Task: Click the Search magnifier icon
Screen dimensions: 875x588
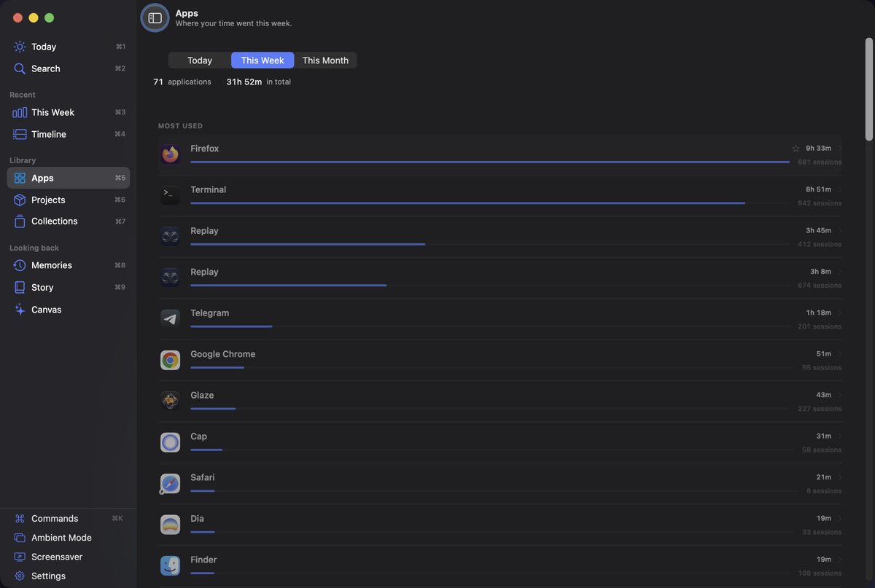Action: click(x=20, y=68)
